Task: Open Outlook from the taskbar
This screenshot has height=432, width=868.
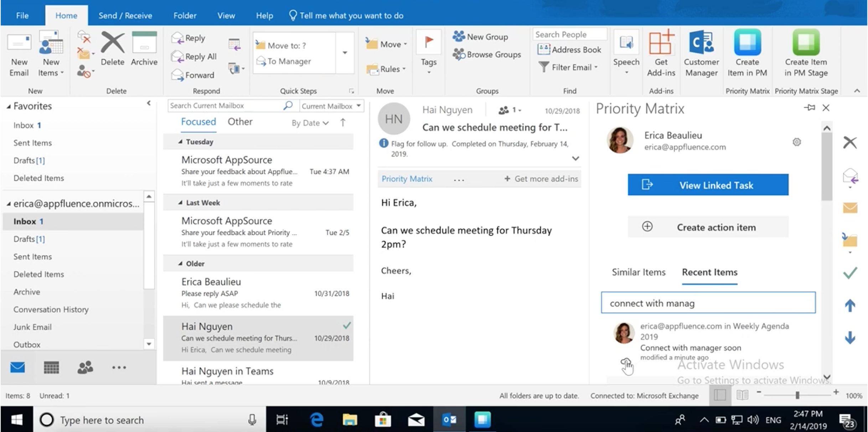Action: (450, 420)
